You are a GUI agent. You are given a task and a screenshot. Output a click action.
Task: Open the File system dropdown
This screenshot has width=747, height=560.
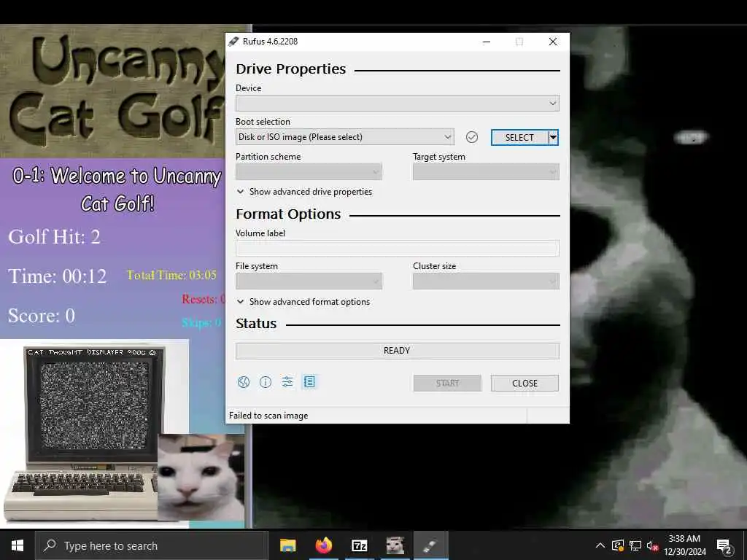[x=309, y=281]
